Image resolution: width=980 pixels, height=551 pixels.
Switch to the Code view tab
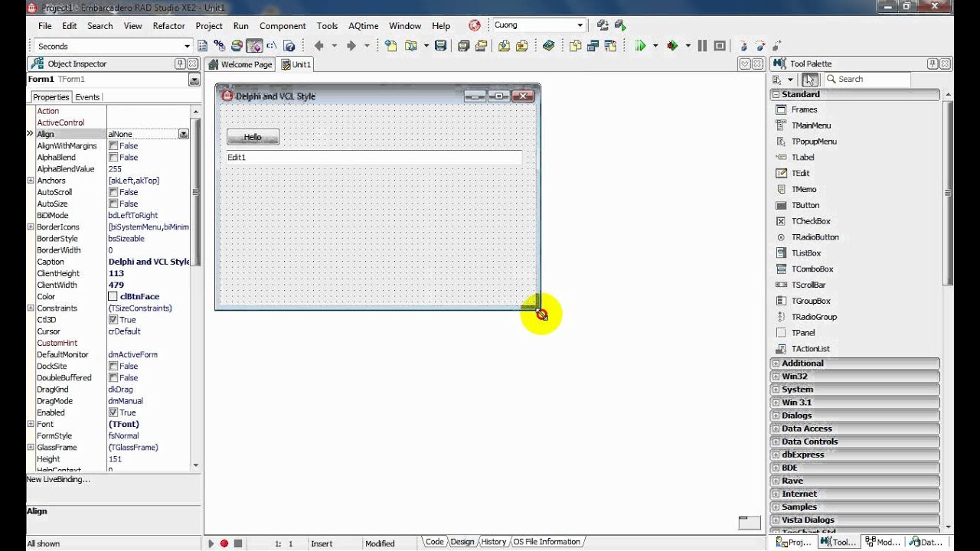click(434, 542)
